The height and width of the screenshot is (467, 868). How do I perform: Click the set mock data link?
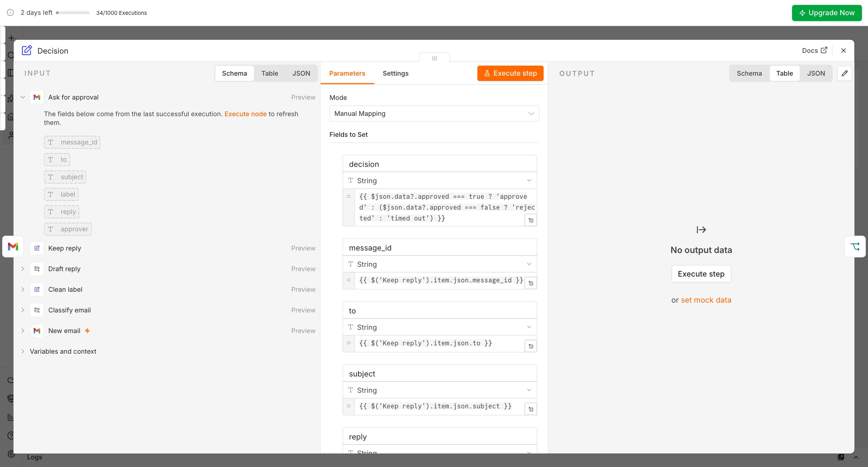(706, 300)
